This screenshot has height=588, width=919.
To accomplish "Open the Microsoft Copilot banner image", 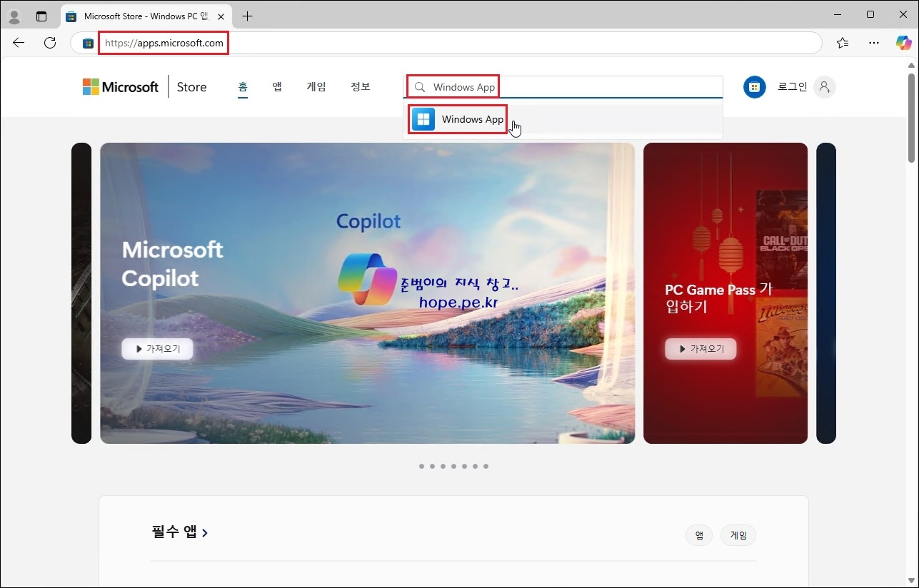I will 367,293.
